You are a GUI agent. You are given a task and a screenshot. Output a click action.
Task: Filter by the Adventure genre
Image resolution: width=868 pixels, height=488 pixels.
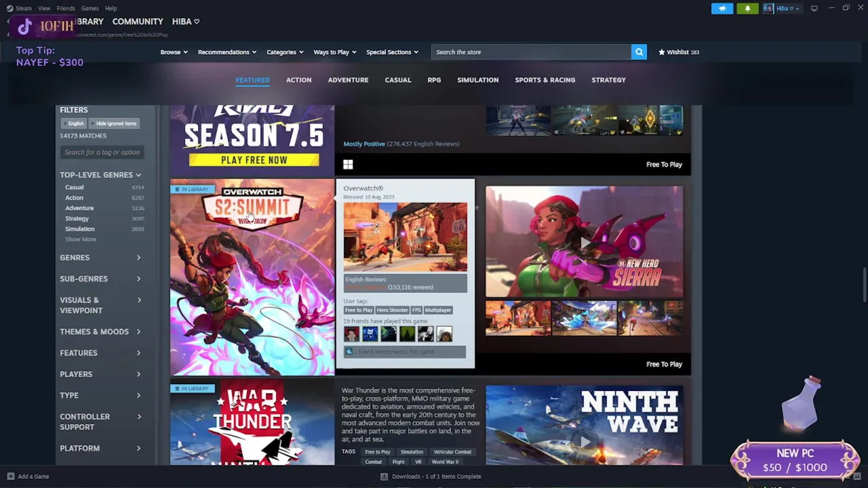pos(79,208)
